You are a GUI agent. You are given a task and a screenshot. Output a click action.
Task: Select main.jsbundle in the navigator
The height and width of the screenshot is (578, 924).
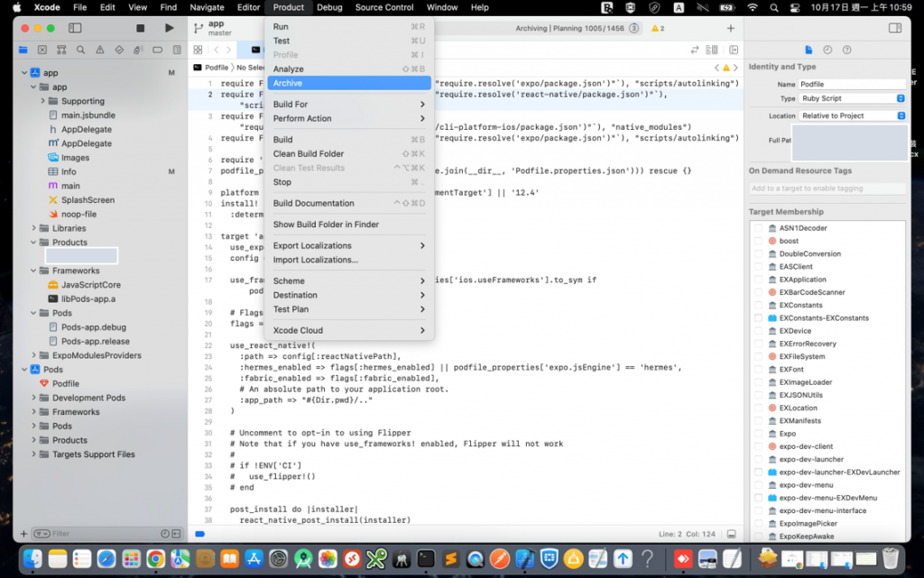[88, 115]
